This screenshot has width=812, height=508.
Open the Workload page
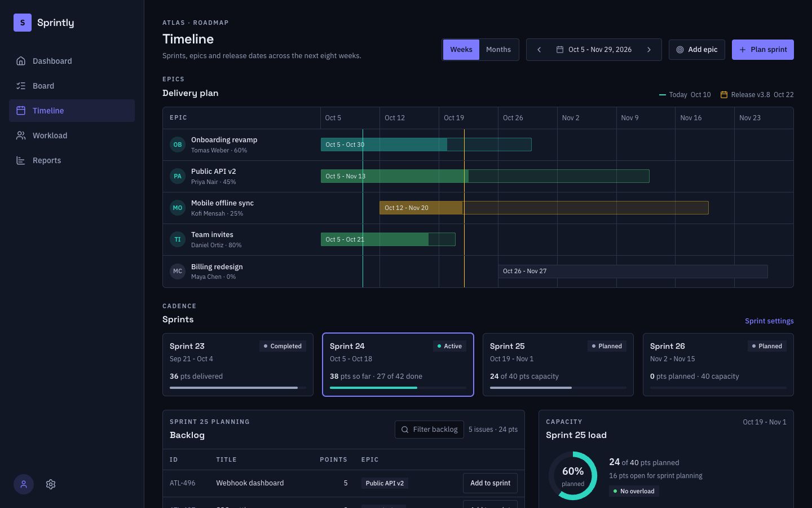click(72, 135)
